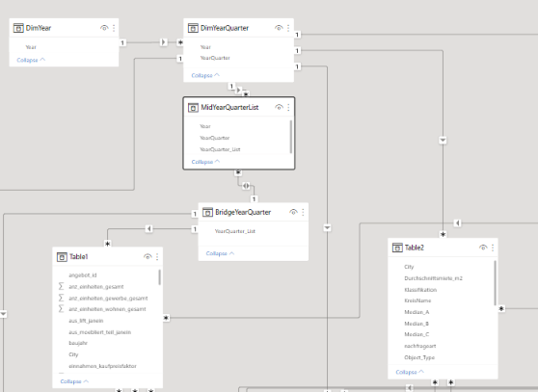Select angebot_id field in Table1
538x392 pixels.
point(83,275)
